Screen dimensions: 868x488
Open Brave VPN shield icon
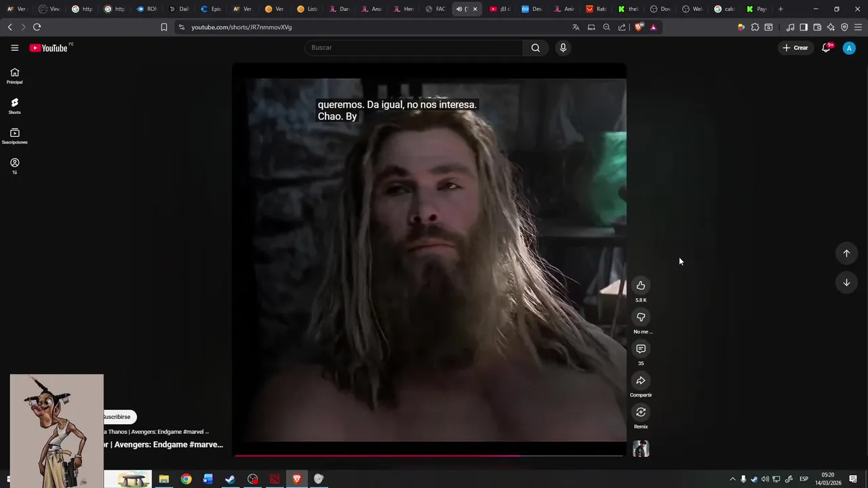(844, 27)
